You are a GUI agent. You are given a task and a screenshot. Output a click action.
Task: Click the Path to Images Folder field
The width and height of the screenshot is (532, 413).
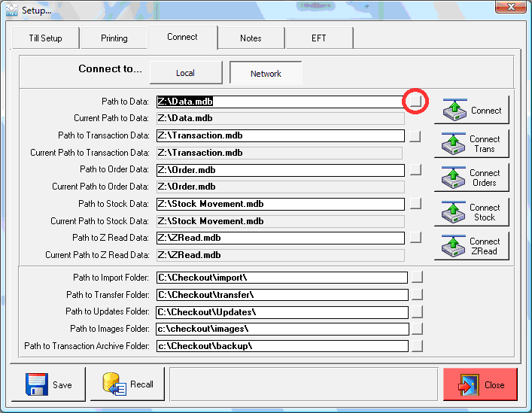(282, 329)
